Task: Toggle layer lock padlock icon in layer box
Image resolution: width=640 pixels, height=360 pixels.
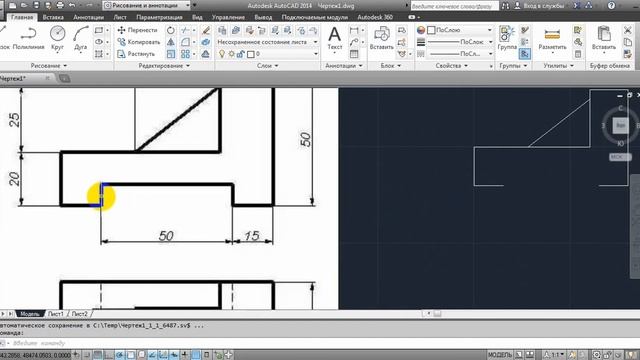Action: pyautogui.click(x=241, y=54)
